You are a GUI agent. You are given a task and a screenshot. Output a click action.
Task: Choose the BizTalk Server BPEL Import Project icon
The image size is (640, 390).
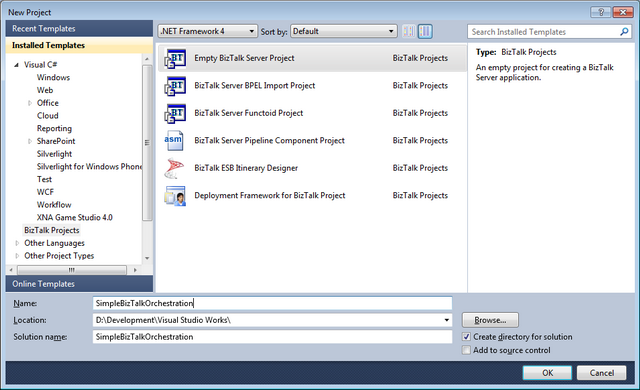click(175, 86)
